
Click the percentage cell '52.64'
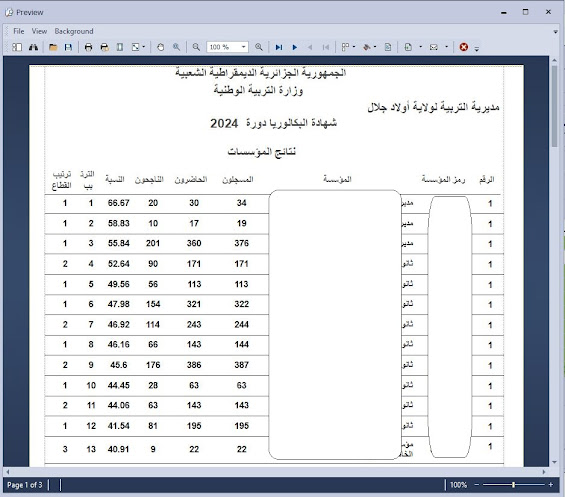[x=119, y=264]
